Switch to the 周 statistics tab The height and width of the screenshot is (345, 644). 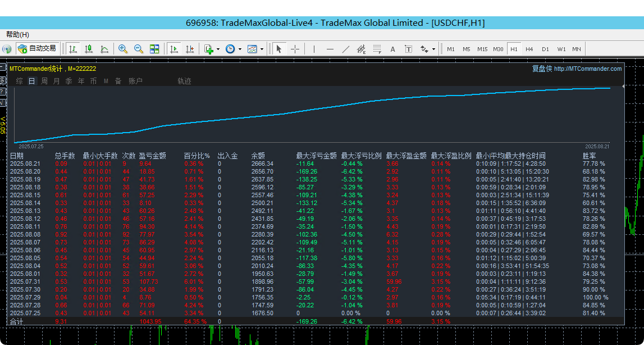click(44, 81)
